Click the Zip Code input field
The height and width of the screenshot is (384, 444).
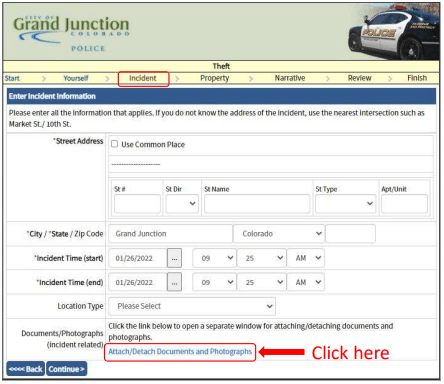[350, 234]
